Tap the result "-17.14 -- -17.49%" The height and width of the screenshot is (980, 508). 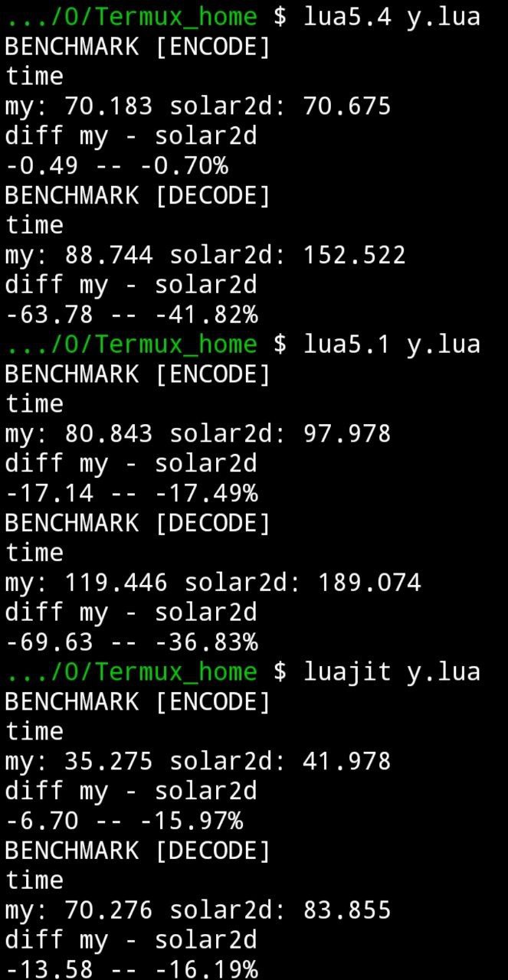click(132, 493)
